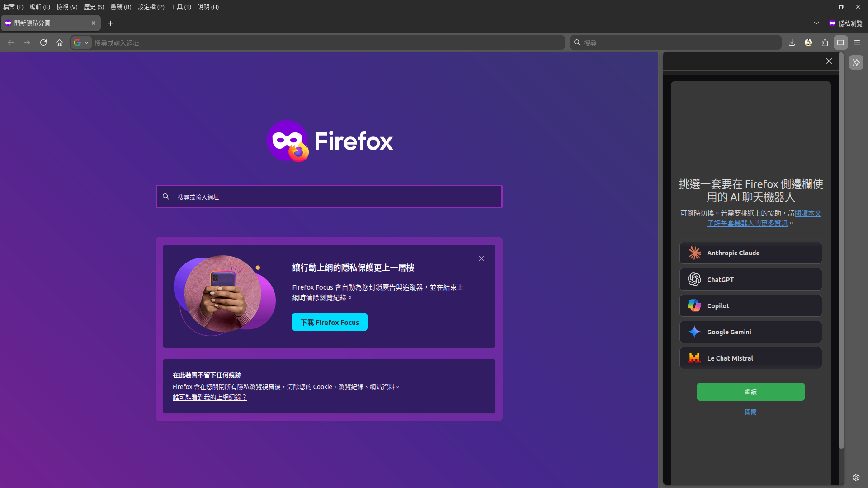
Task: Open the 書籤 (B) menu
Action: coord(121,7)
